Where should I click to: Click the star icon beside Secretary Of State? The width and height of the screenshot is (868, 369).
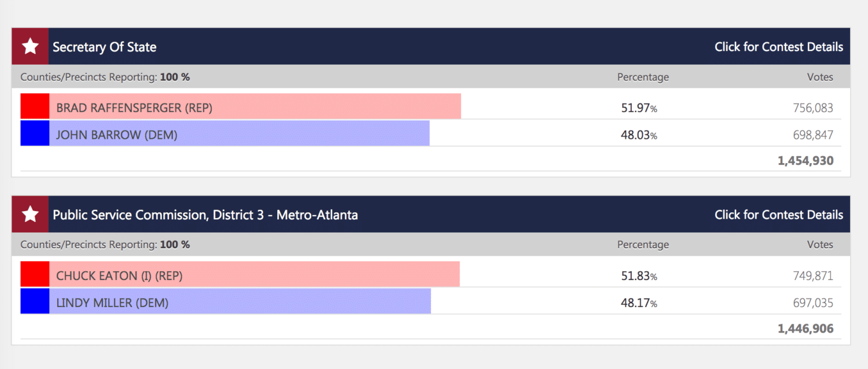(x=30, y=47)
